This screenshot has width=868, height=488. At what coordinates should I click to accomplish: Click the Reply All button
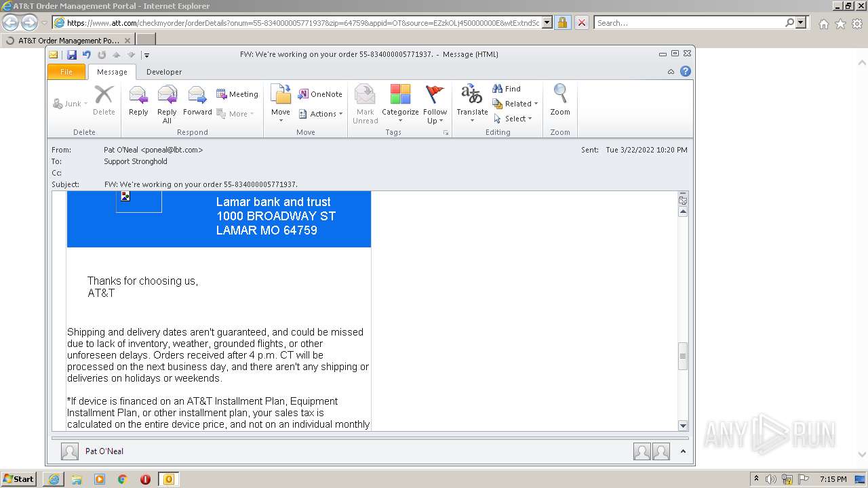click(167, 103)
